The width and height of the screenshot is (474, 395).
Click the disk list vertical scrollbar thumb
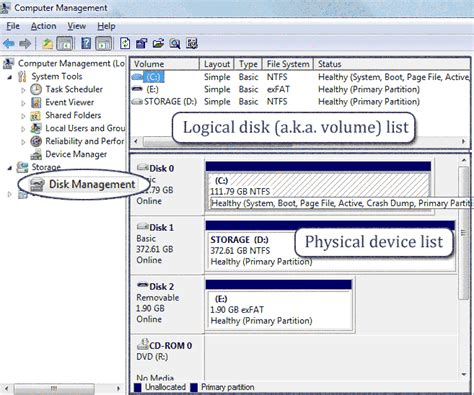464,233
